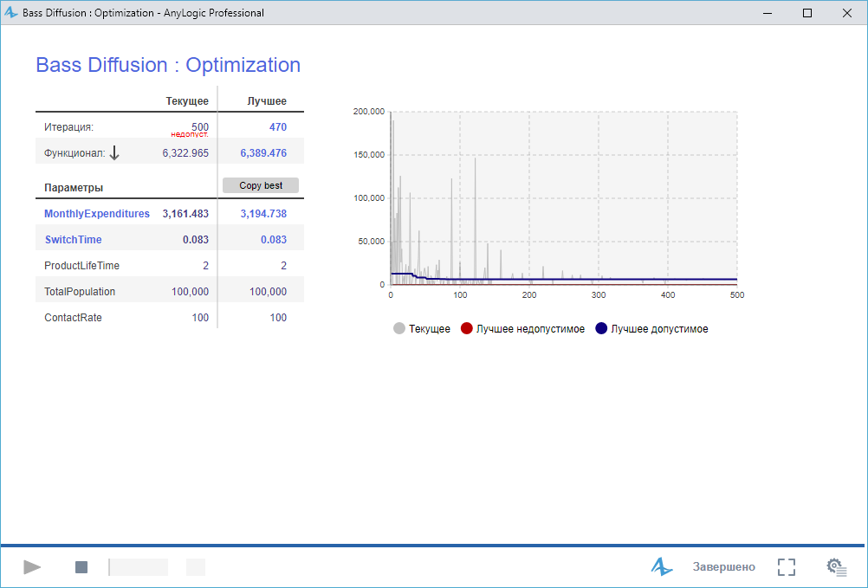Click the TotalPopulation value in the Текущее column
868x588 pixels.
(190, 292)
